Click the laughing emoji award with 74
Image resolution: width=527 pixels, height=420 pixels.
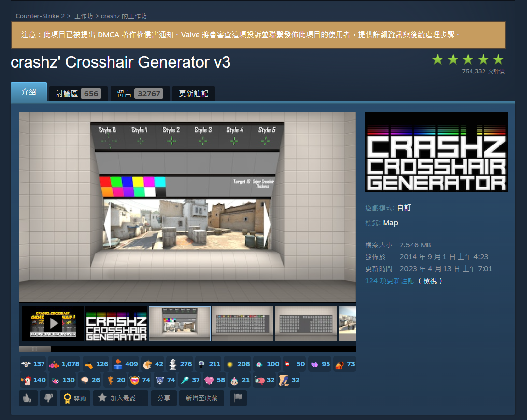(140, 380)
